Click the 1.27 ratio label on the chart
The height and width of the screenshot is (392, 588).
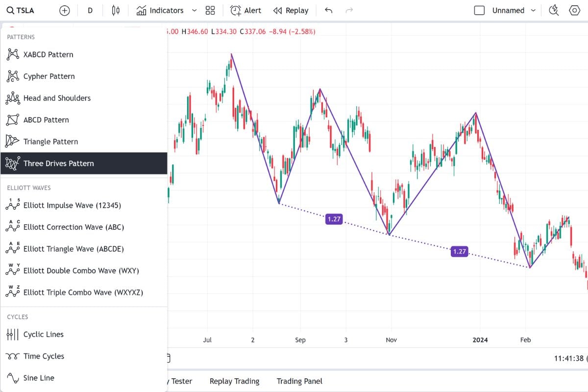334,219
